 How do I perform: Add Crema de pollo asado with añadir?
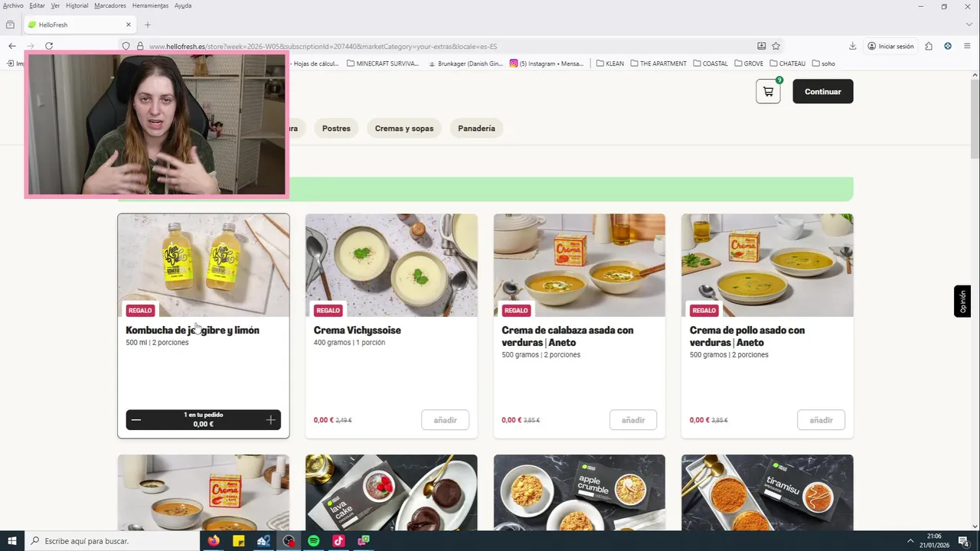pos(821,420)
